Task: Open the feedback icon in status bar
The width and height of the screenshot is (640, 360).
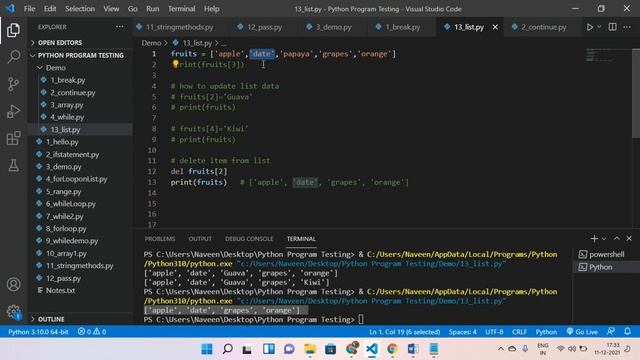Action: tap(611, 332)
